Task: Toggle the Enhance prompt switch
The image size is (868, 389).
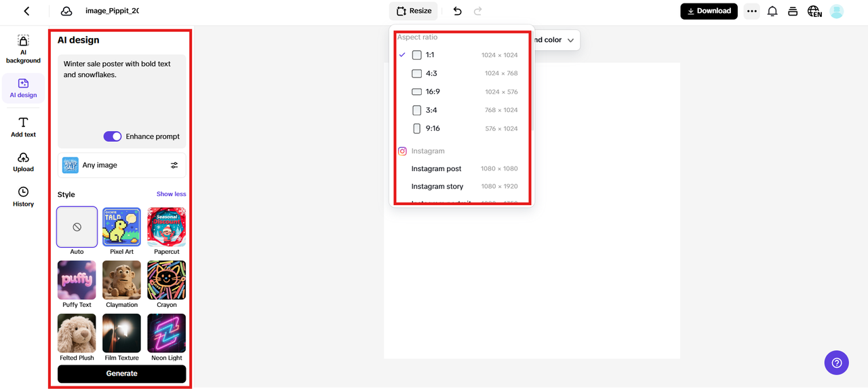Action: (x=113, y=136)
